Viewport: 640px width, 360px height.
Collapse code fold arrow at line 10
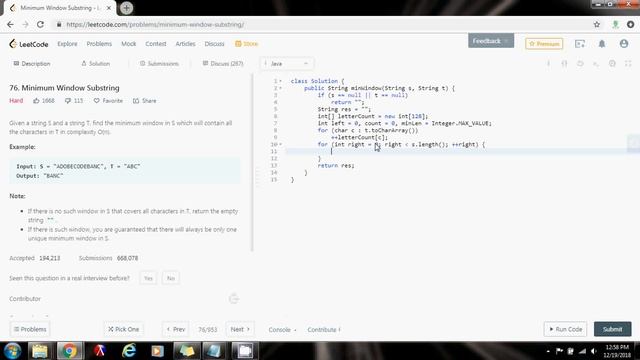280,144
